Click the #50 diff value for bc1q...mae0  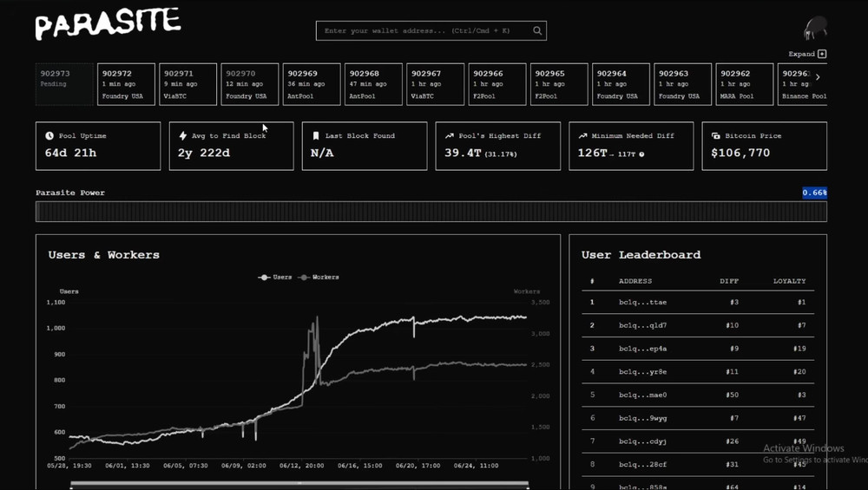coord(732,395)
